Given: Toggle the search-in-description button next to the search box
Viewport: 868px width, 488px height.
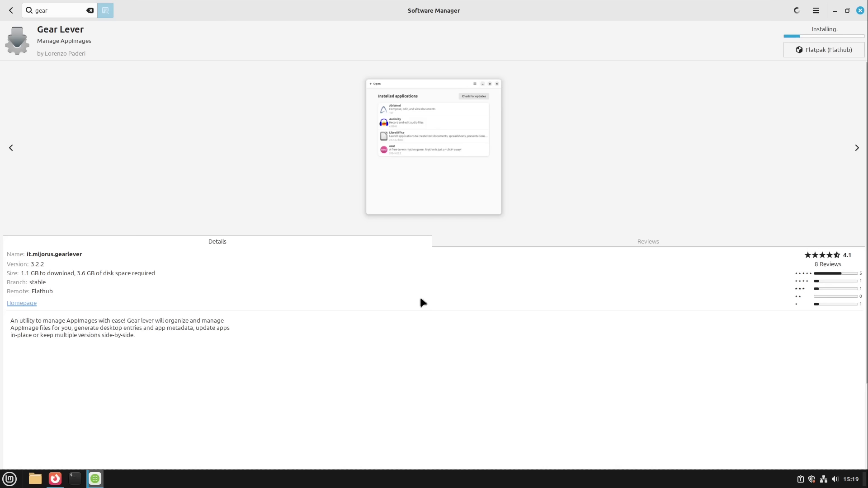Looking at the screenshot, I should tap(105, 10).
